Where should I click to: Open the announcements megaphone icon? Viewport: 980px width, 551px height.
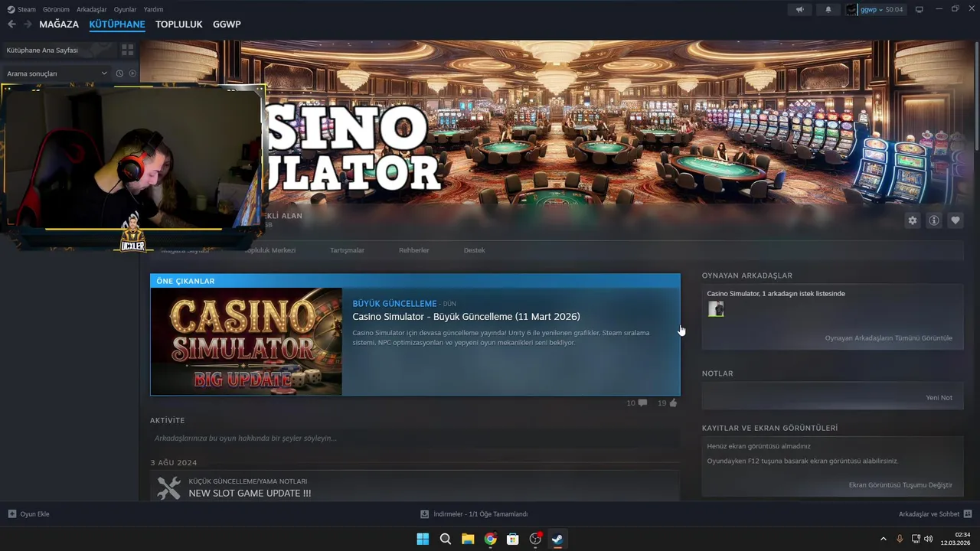point(799,9)
